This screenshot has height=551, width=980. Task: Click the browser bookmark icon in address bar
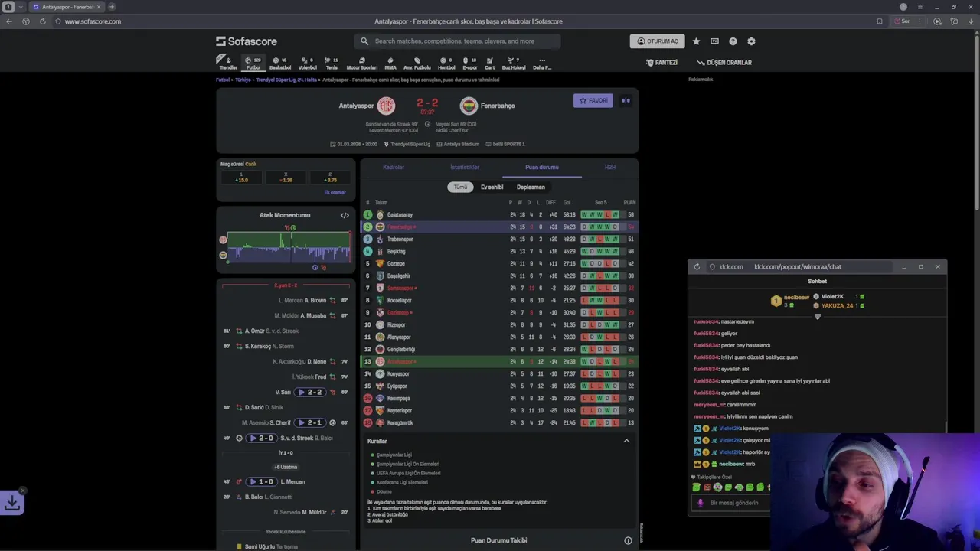point(880,21)
